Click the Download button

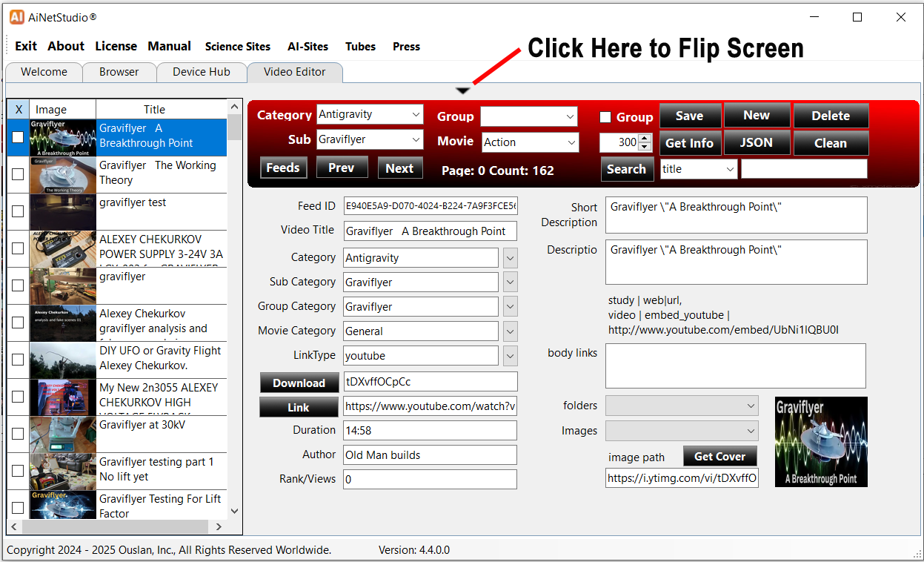click(299, 383)
